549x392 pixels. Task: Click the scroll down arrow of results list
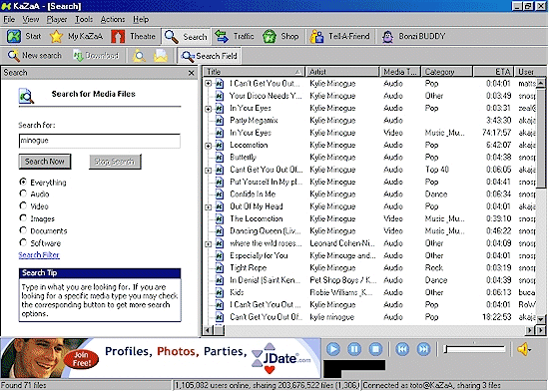pos(541,319)
